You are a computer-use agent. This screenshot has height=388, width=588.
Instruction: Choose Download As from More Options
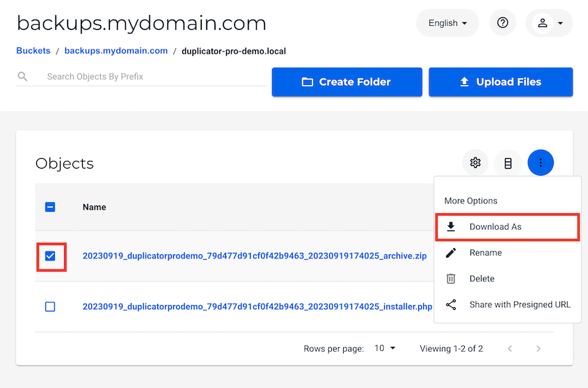pos(507,226)
